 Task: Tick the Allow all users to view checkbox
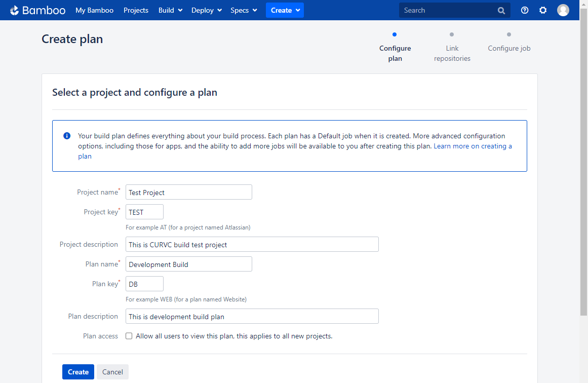point(129,336)
